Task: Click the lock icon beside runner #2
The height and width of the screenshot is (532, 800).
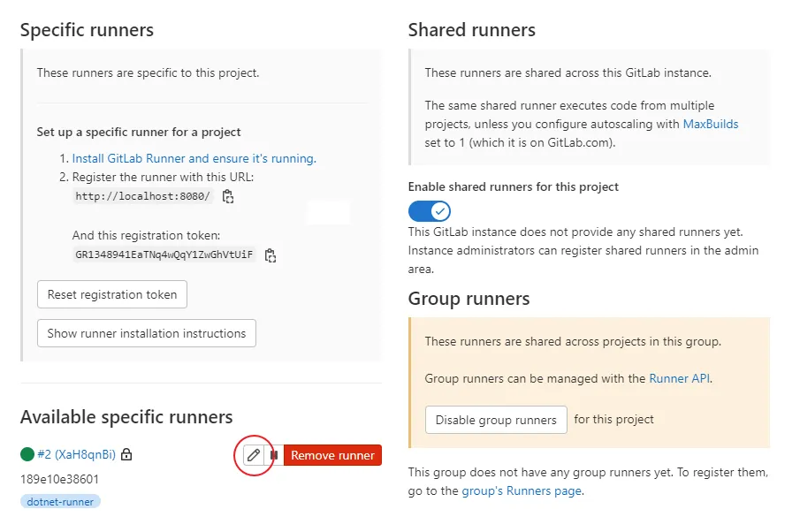Action: tap(126, 455)
